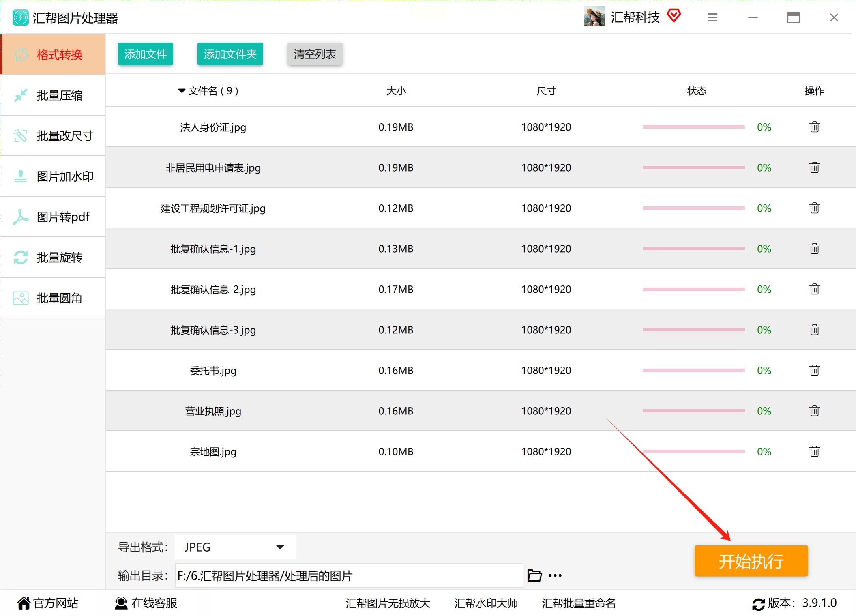The width and height of the screenshot is (856, 616).
Task: Delete 法人身份证.jpg with its trash icon
Action: (814, 127)
